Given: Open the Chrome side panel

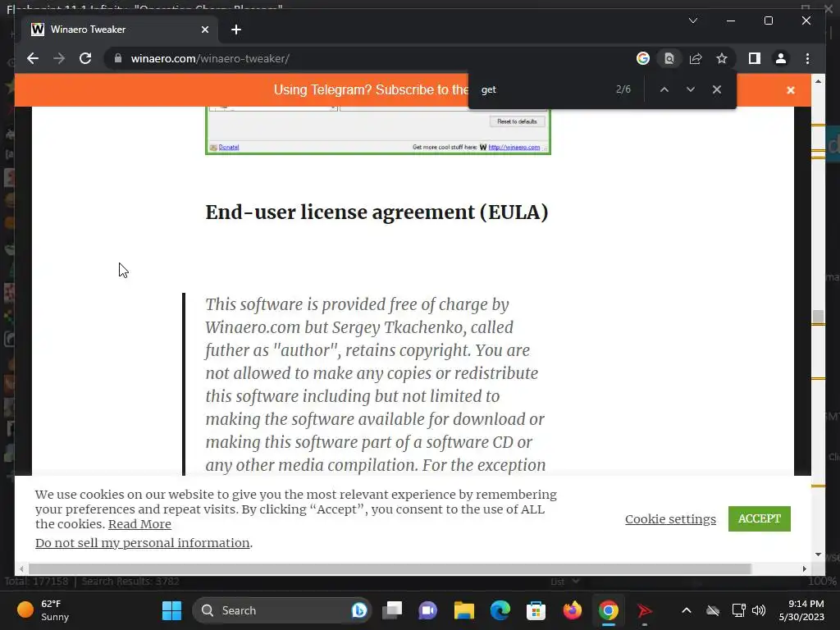Looking at the screenshot, I should [755, 58].
